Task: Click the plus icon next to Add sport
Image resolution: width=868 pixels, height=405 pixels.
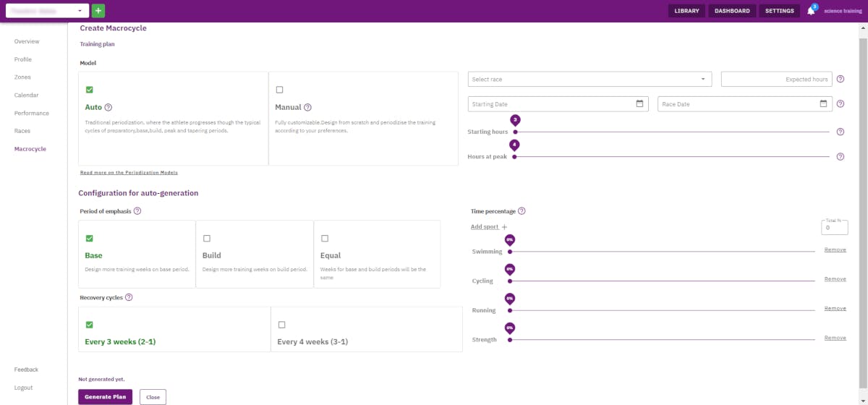Action: click(504, 227)
